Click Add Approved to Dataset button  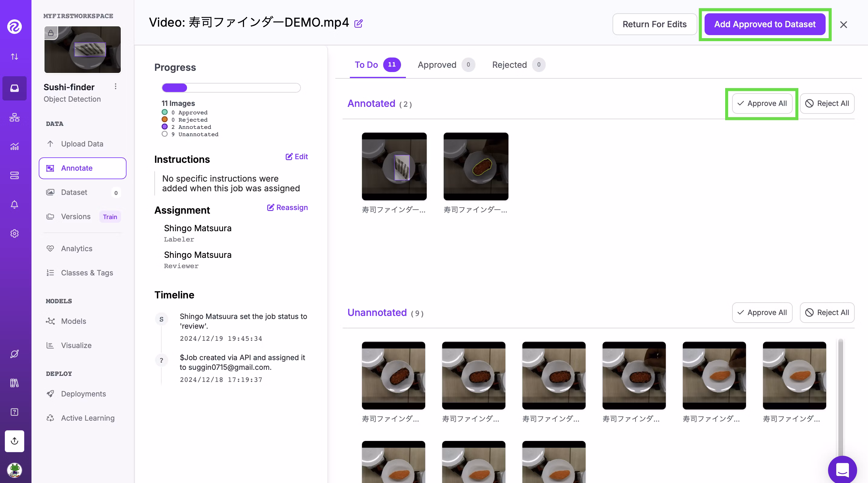click(765, 24)
